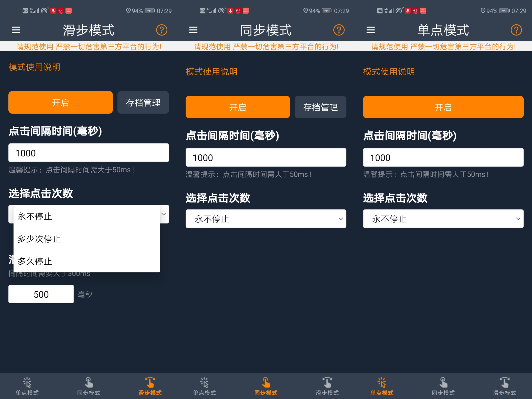Screen dimensions: 532x399
Task: Expand 永不停止 dropdown on 单点模式 screen
Action: 443,219
